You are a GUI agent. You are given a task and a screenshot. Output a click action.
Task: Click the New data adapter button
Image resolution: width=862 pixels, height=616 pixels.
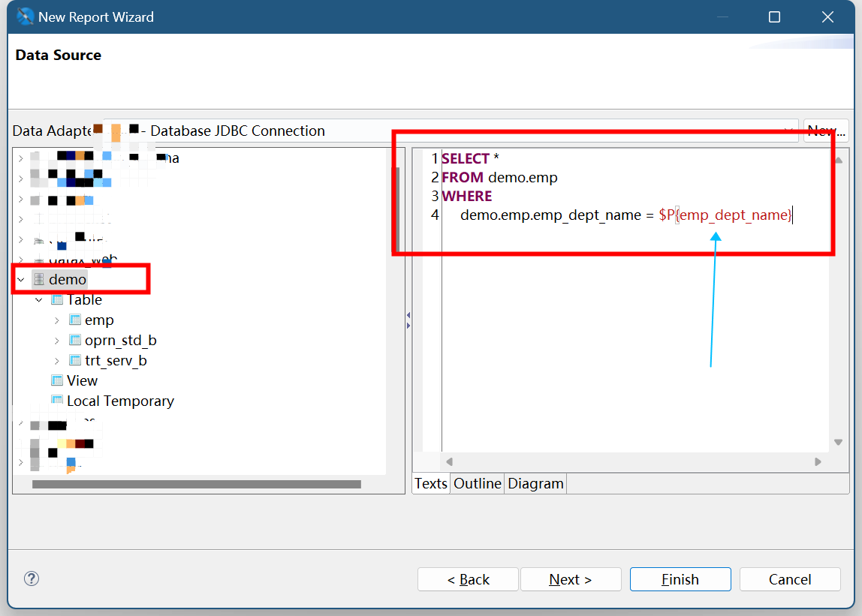click(825, 131)
